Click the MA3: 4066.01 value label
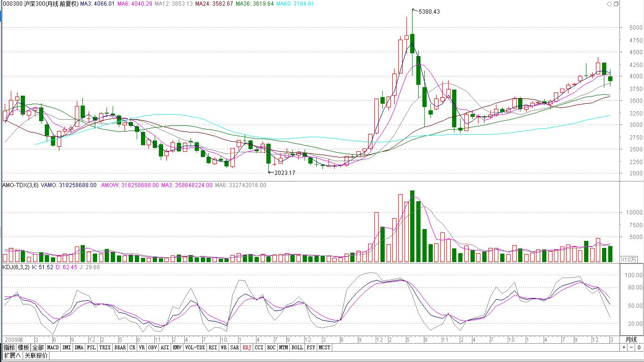The height and width of the screenshot is (362, 644). 97,4
